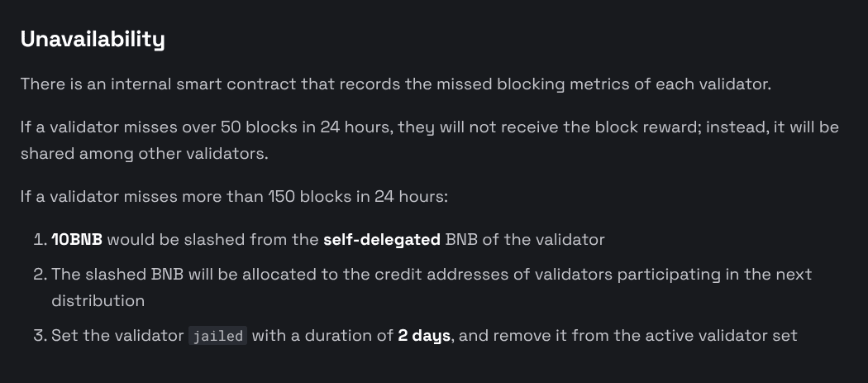
Task: Click the bold self-delegated text
Action: coord(382,239)
